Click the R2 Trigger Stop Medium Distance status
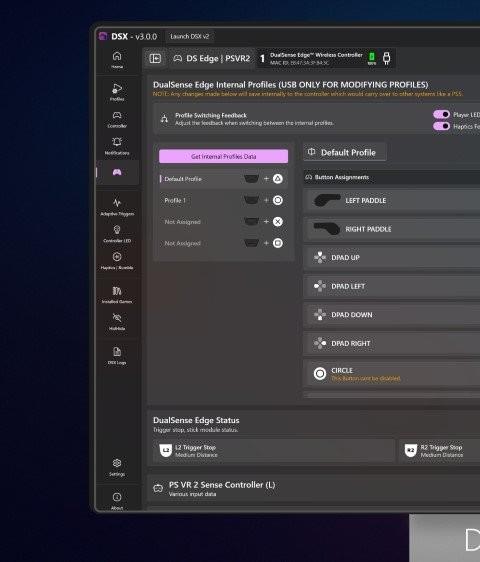The height and width of the screenshot is (562, 480). 440,451
